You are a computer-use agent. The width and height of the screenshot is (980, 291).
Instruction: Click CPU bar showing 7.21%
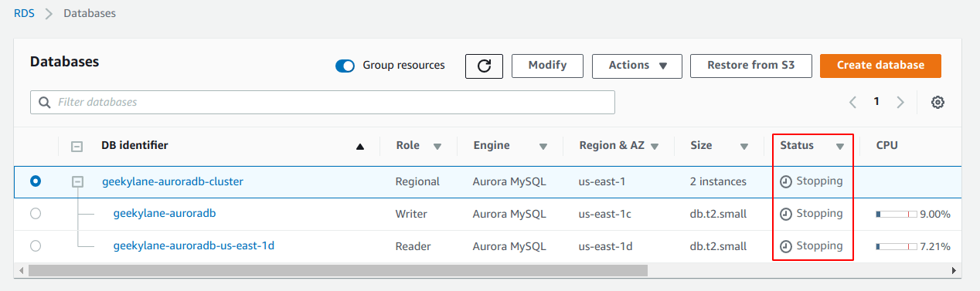click(896, 246)
